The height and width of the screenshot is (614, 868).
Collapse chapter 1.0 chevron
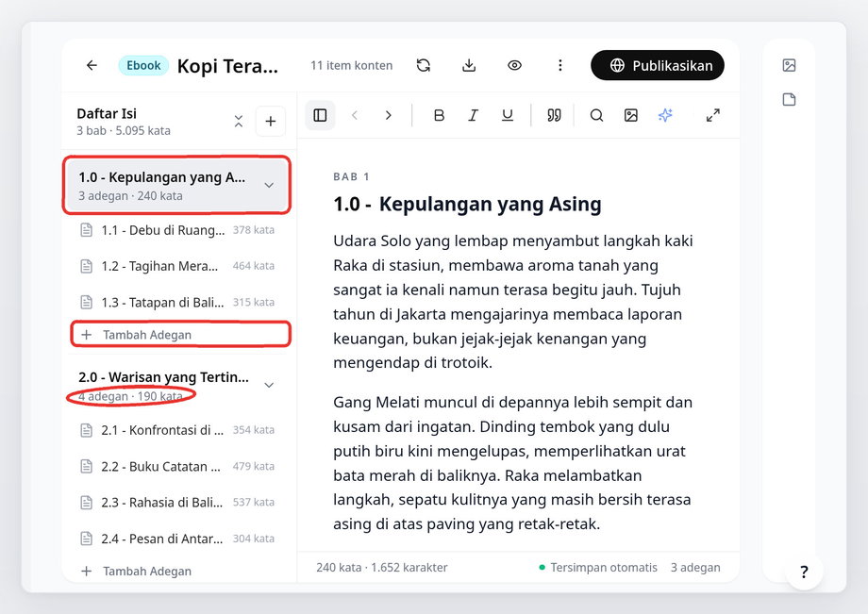pyautogui.click(x=269, y=185)
